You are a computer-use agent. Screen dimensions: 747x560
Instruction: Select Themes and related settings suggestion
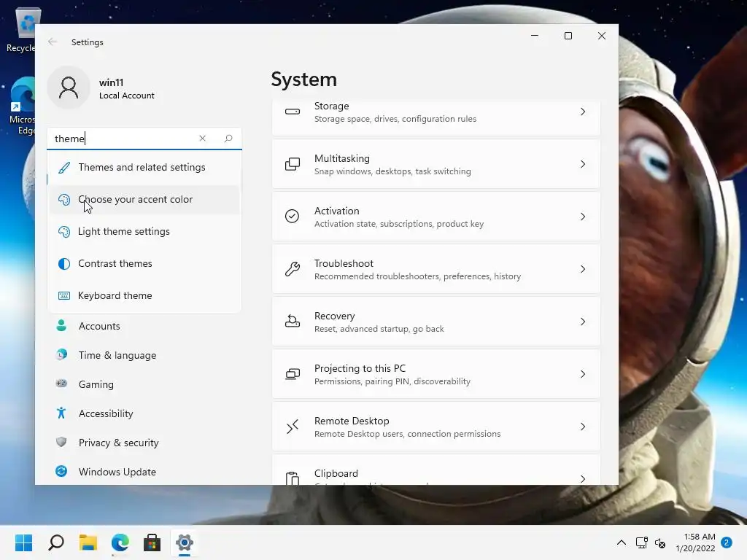pyautogui.click(x=144, y=167)
